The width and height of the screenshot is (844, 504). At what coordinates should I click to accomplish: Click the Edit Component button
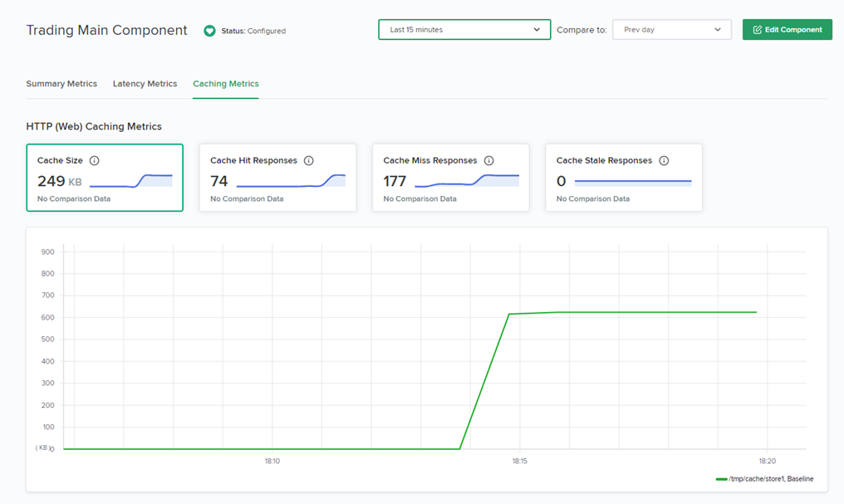(x=787, y=30)
